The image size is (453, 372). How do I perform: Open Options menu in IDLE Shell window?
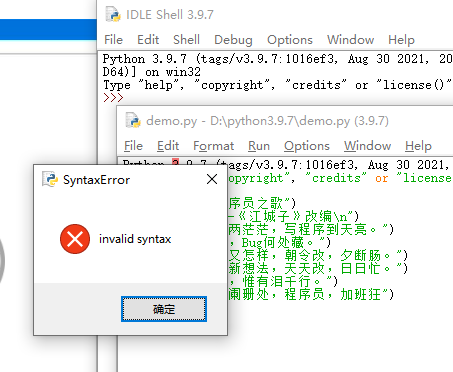coord(290,40)
